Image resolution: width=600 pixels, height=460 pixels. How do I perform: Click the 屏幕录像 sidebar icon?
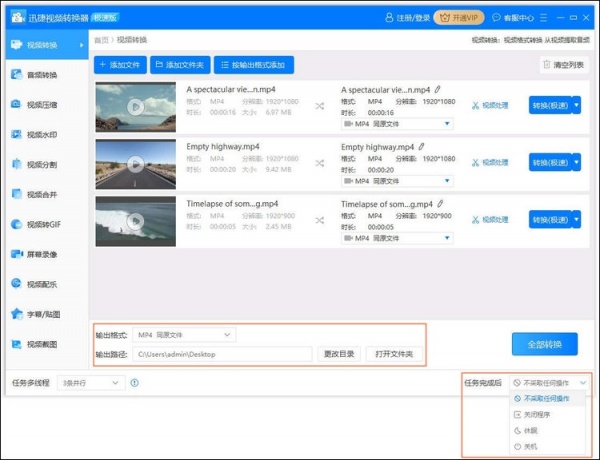[x=16, y=254]
